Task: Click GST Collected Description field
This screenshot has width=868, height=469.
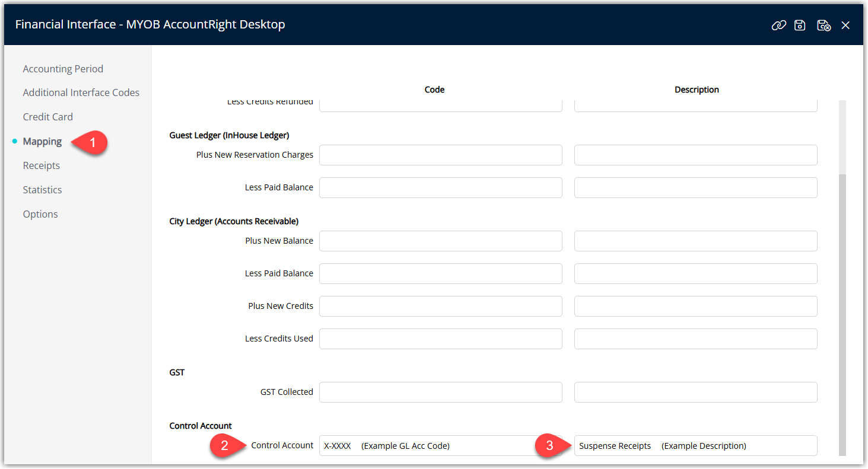Action: [696, 392]
